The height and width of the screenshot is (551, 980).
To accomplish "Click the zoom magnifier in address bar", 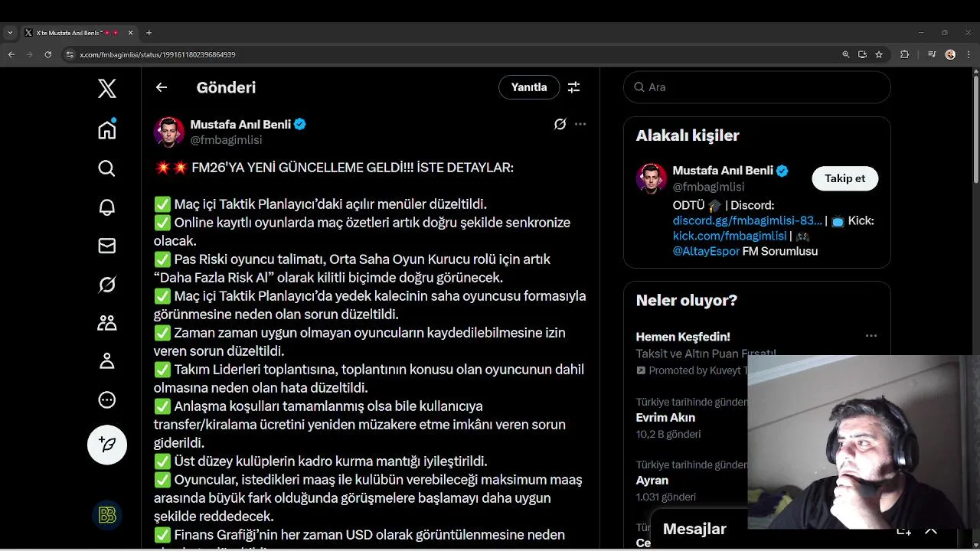I will click(x=846, y=54).
